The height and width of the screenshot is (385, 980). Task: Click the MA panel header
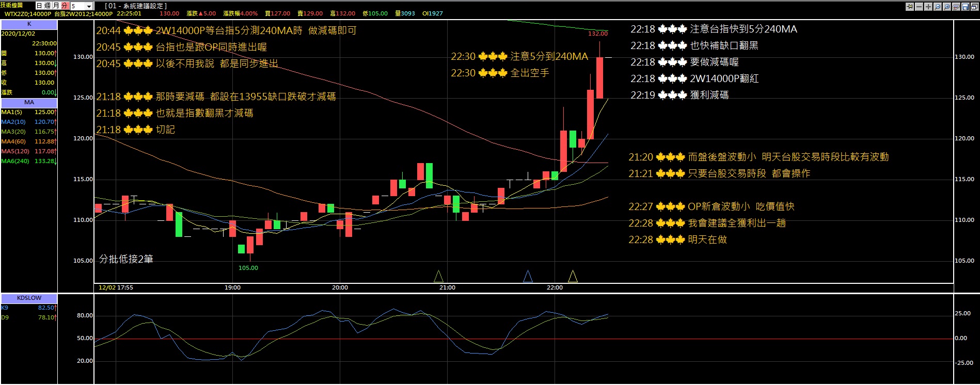pos(29,103)
